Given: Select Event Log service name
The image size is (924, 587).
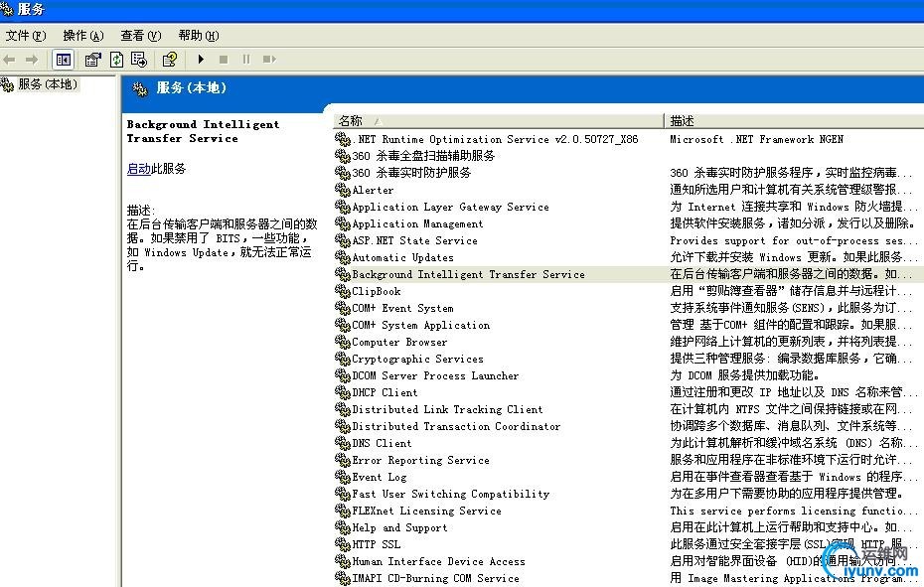Looking at the screenshot, I should pos(380,478).
